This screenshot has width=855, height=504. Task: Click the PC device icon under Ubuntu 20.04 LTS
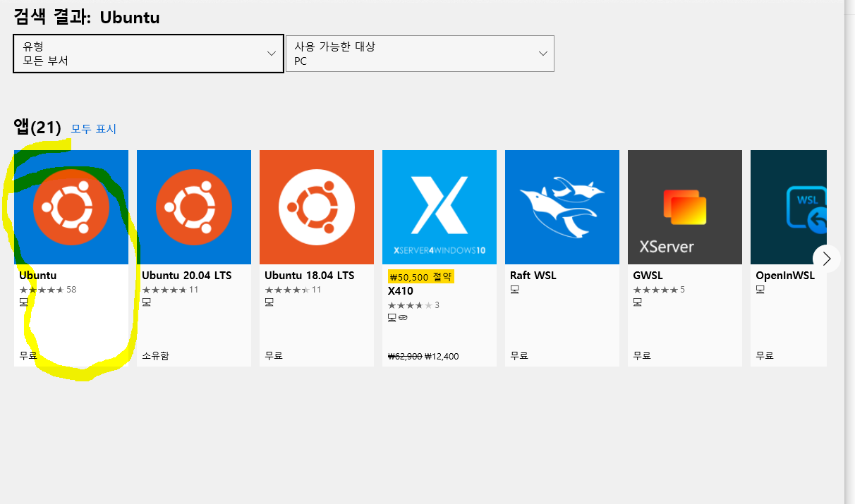[x=147, y=302]
